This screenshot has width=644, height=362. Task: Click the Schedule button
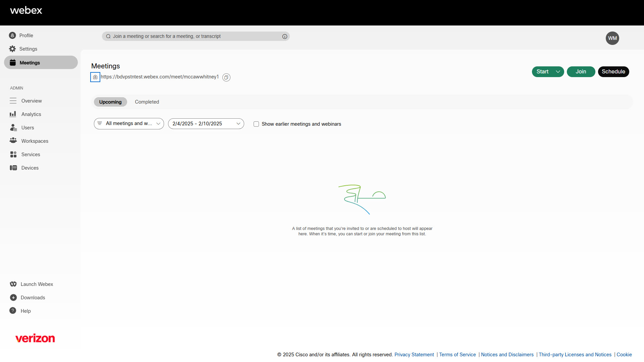click(x=613, y=72)
